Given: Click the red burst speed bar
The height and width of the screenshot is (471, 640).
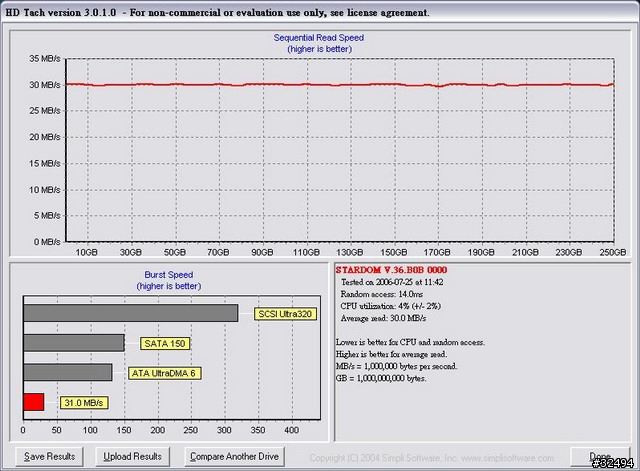Looking at the screenshot, I should click(x=34, y=402).
